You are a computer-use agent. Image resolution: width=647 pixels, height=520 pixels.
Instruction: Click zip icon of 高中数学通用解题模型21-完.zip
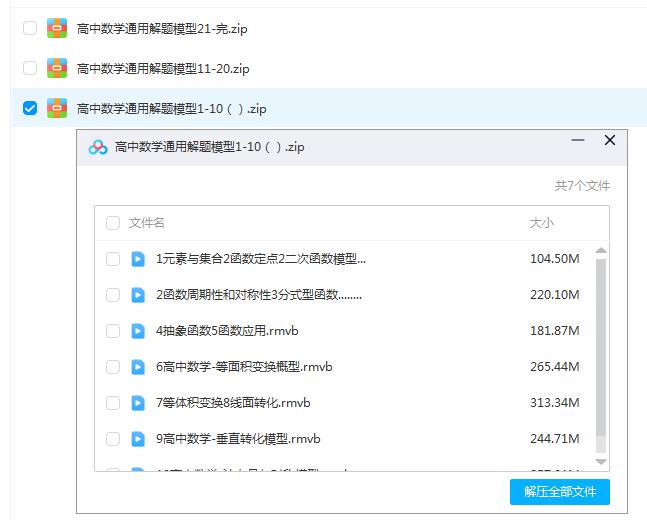tap(56, 28)
